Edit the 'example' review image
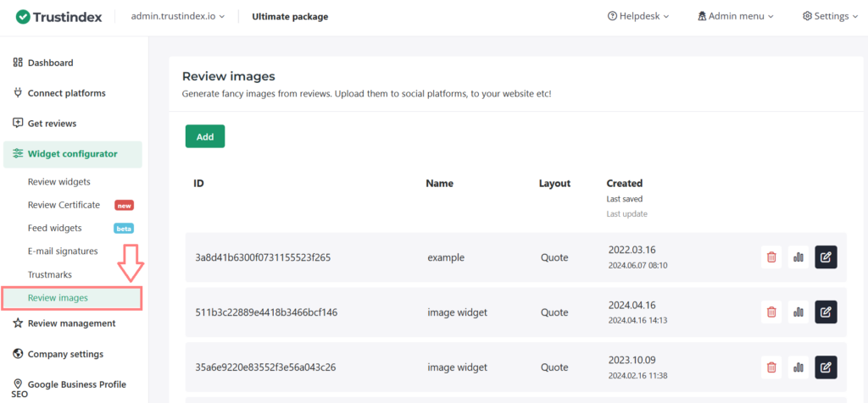The image size is (868, 403). pyautogui.click(x=826, y=257)
